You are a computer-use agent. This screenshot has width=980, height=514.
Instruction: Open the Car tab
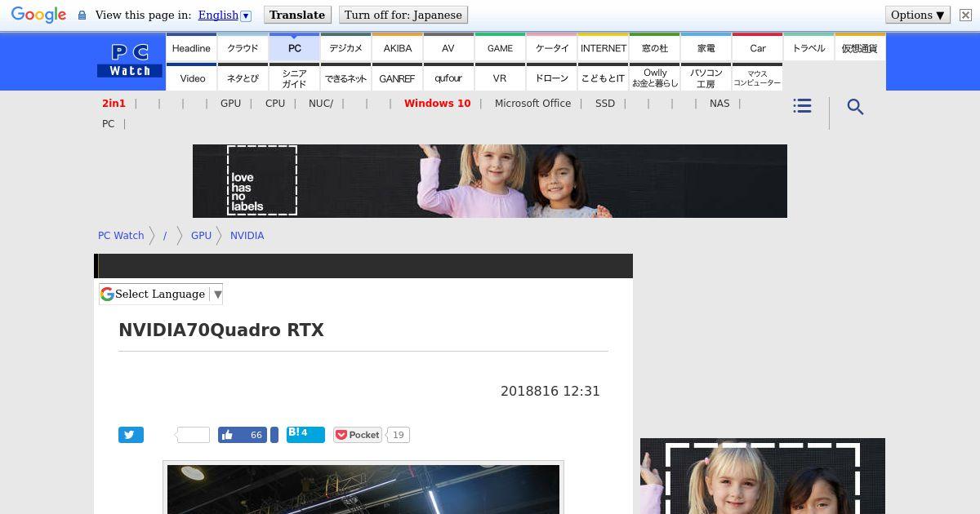point(757,47)
